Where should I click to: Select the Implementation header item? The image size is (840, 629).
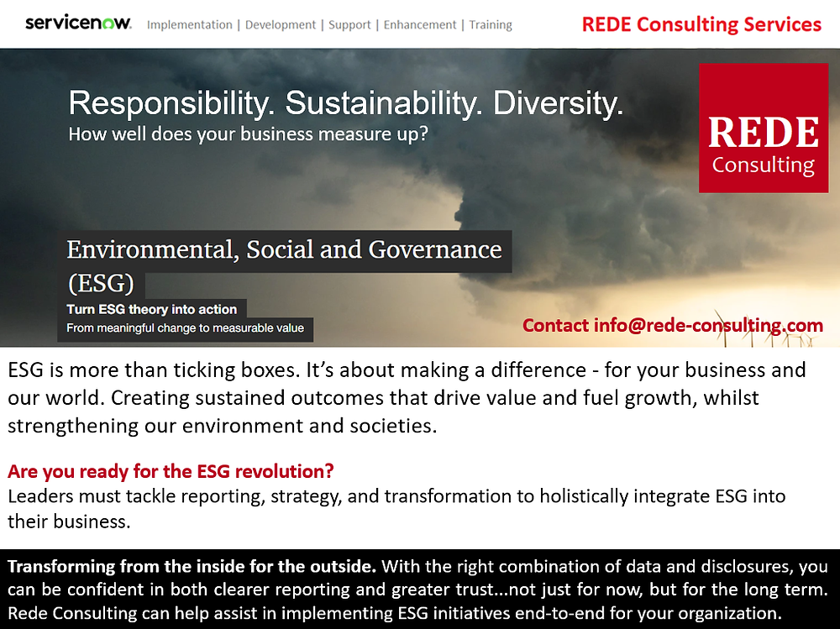coord(190,24)
